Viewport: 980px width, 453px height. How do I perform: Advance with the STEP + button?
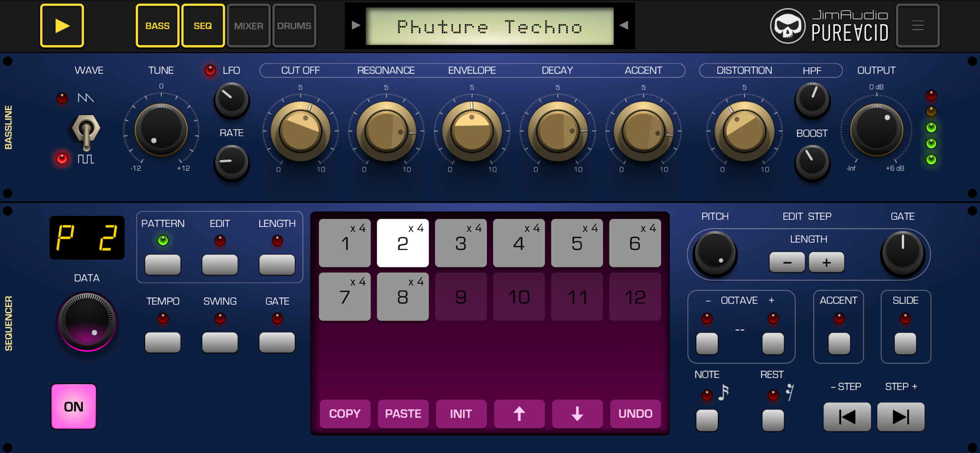(901, 417)
